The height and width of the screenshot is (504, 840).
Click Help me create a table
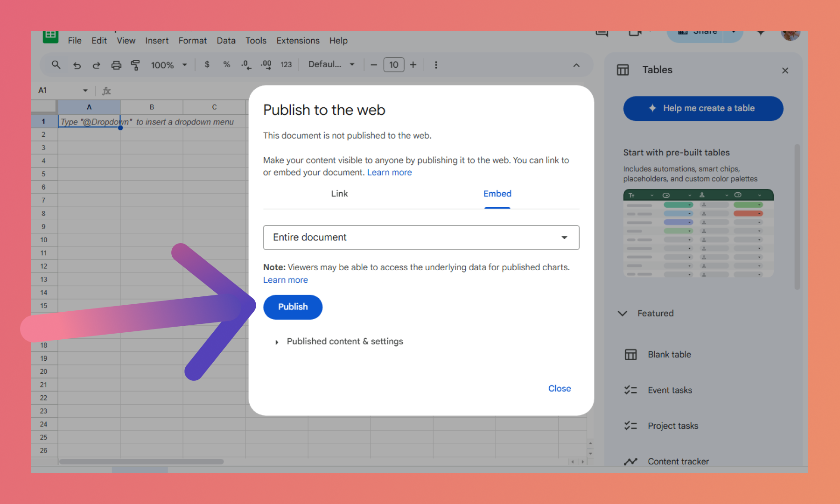[x=703, y=108]
